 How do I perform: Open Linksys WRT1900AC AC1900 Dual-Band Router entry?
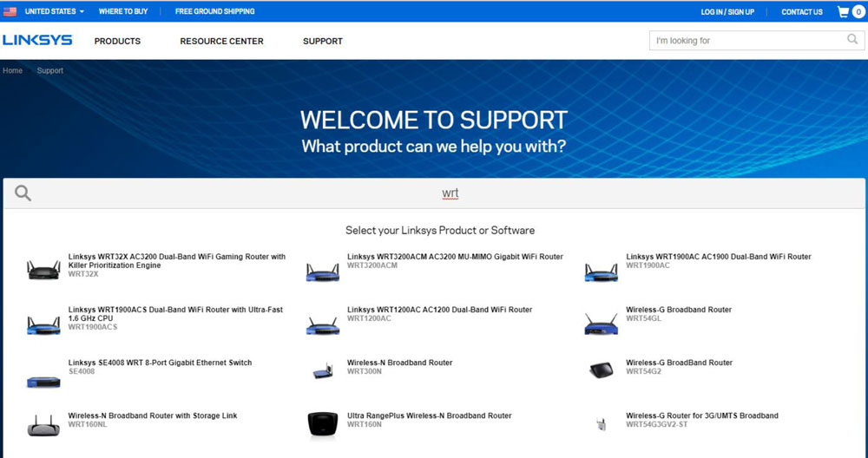coord(719,257)
